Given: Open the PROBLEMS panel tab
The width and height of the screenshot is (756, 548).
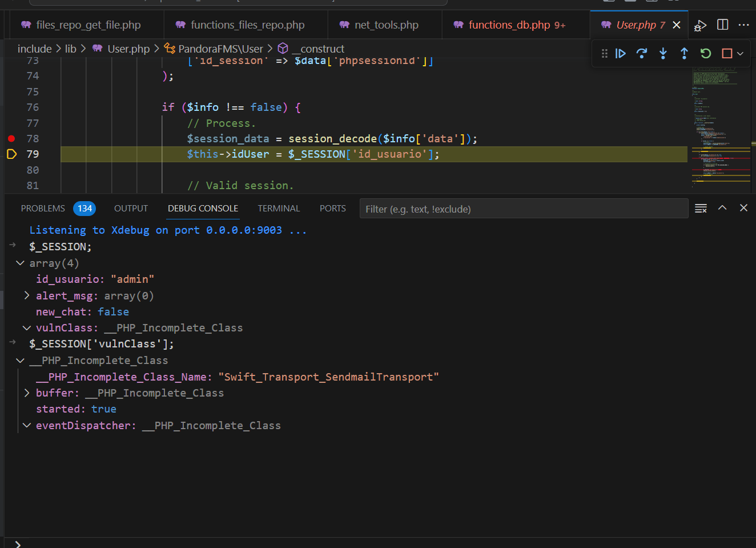Looking at the screenshot, I should click(x=43, y=209).
